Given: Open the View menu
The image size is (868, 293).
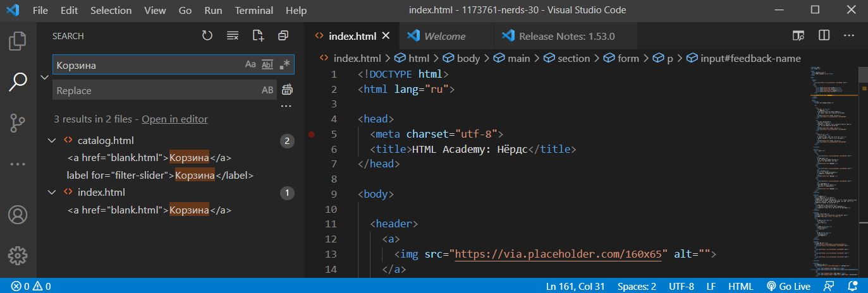Looking at the screenshot, I should point(155,10).
